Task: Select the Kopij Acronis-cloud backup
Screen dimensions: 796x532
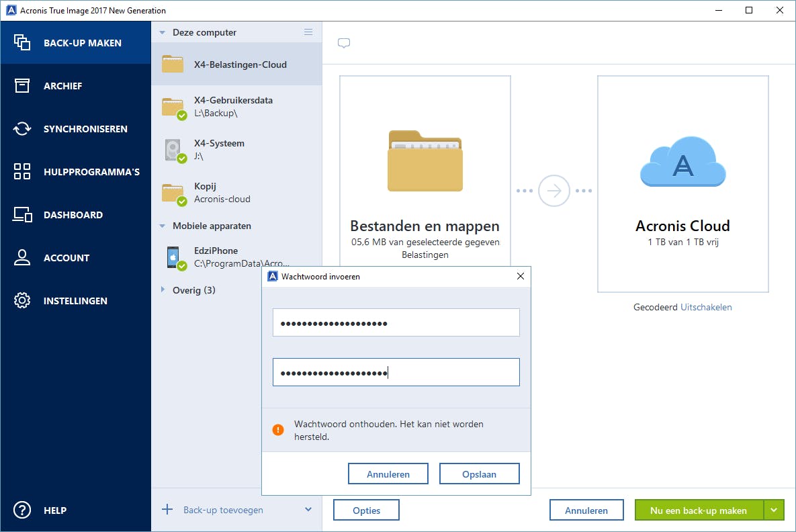Action: [x=236, y=193]
